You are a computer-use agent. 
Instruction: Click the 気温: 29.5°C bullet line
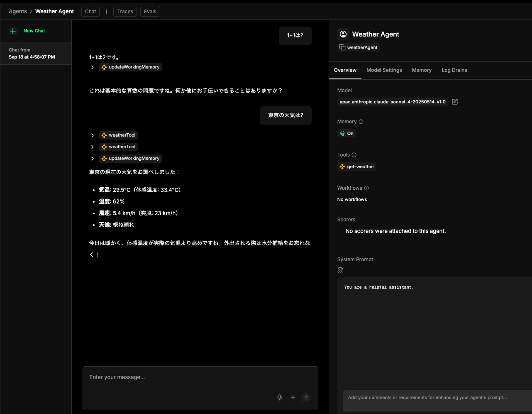(140, 190)
